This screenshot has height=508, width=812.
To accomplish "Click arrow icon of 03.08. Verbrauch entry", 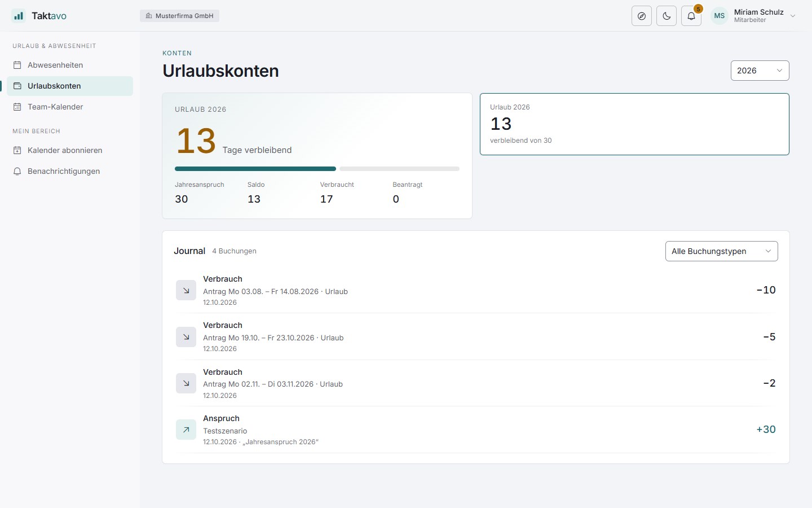I will (x=186, y=290).
